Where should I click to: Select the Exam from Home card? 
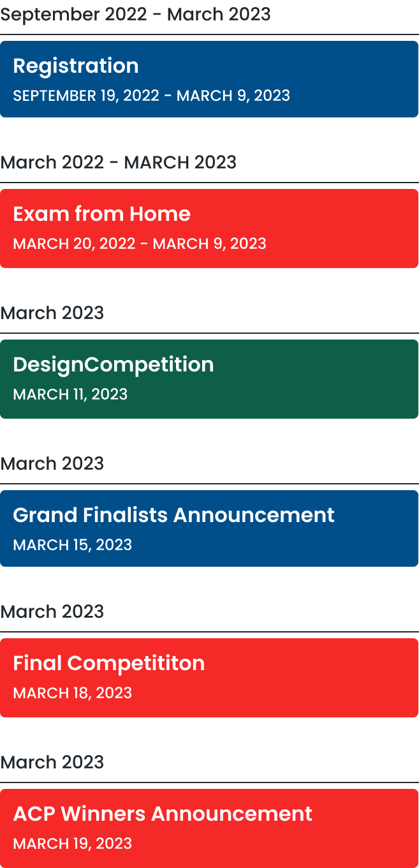point(209,228)
